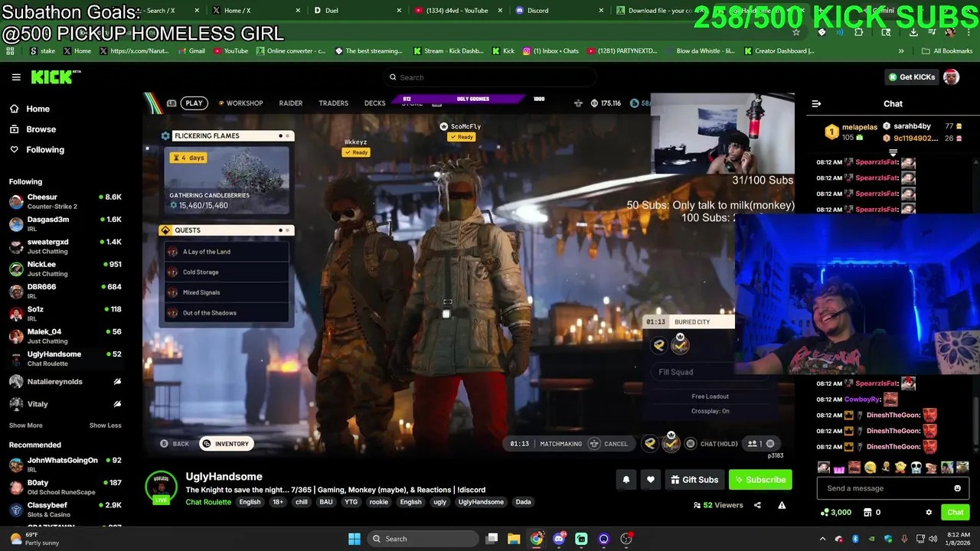Screen dimensions: 980x551
Task: Open the chat shop icon
Action: pos(867,513)
